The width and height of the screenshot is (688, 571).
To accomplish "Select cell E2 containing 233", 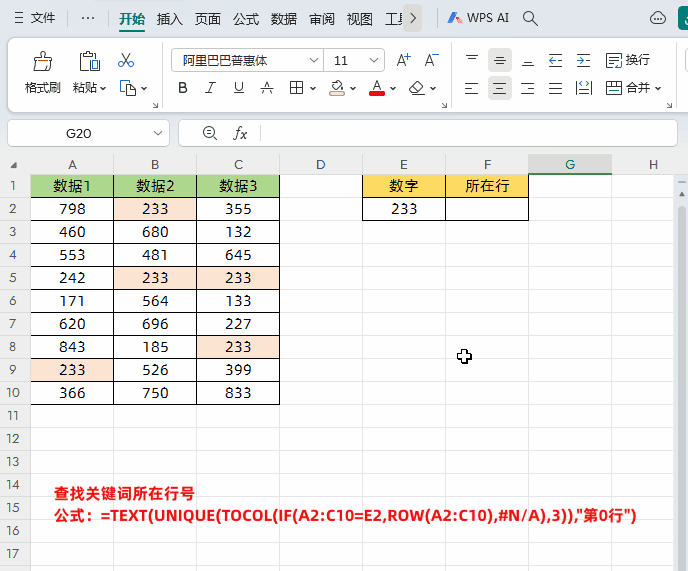I will tap(404, 209).
